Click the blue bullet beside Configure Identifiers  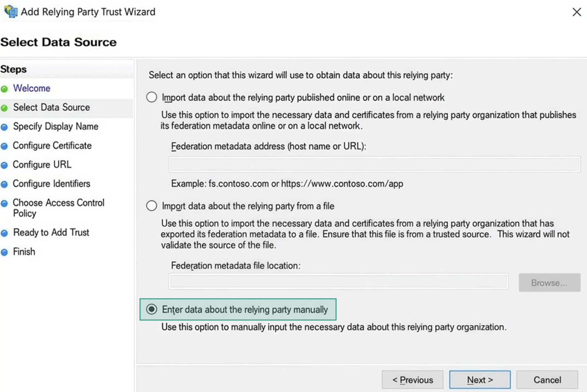pyautogui.click(x=4, y=184)
